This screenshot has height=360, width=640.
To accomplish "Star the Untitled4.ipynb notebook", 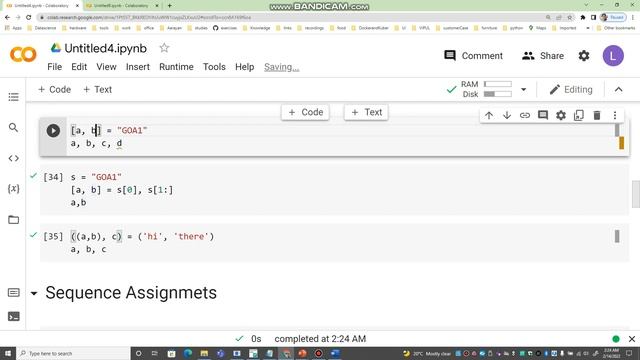I will [164, 48].
